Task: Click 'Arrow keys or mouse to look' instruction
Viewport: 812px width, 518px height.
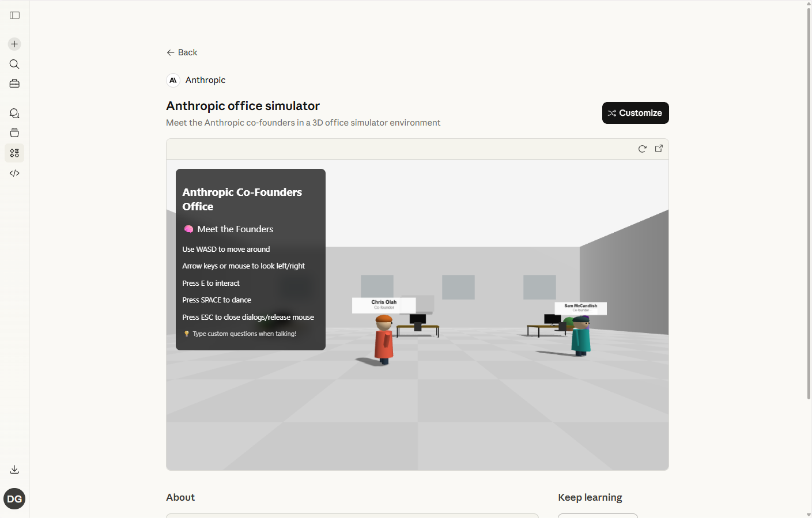Action: point(243,266)
